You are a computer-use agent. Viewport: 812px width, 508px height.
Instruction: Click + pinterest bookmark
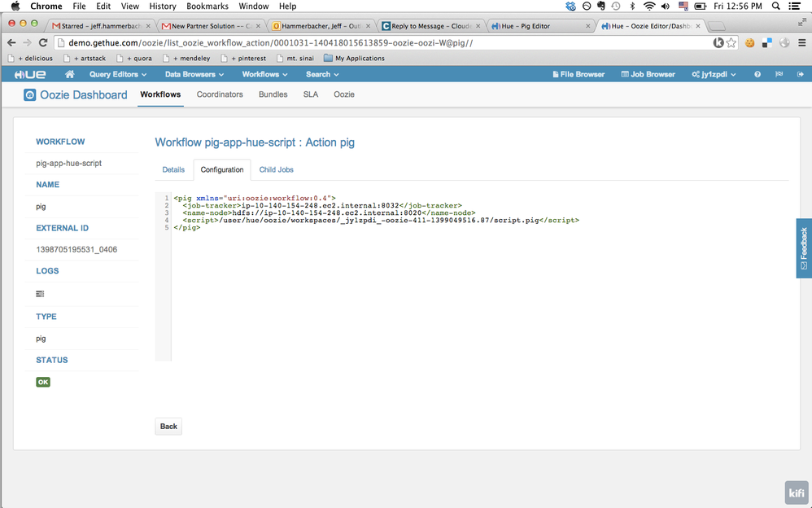[243, 58]
